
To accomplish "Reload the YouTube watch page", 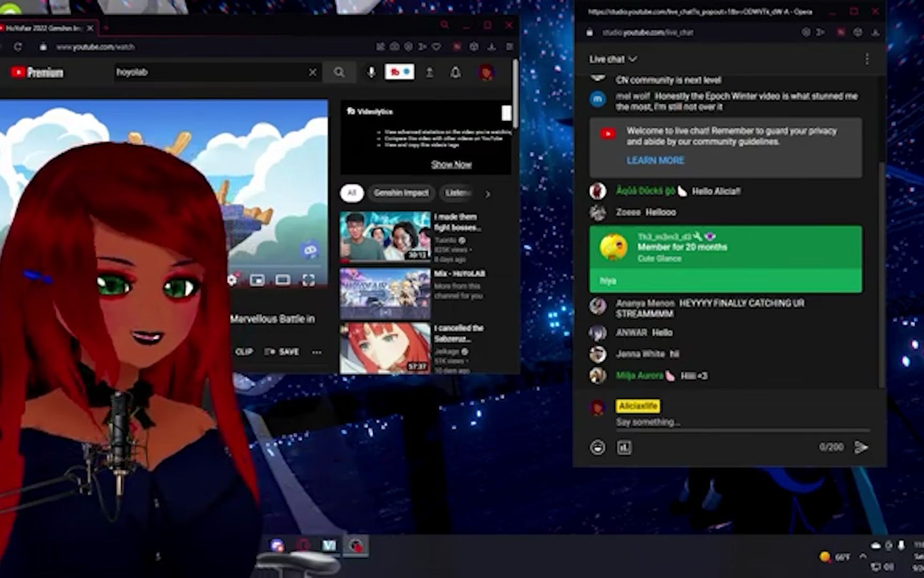I will pos(18,47).
